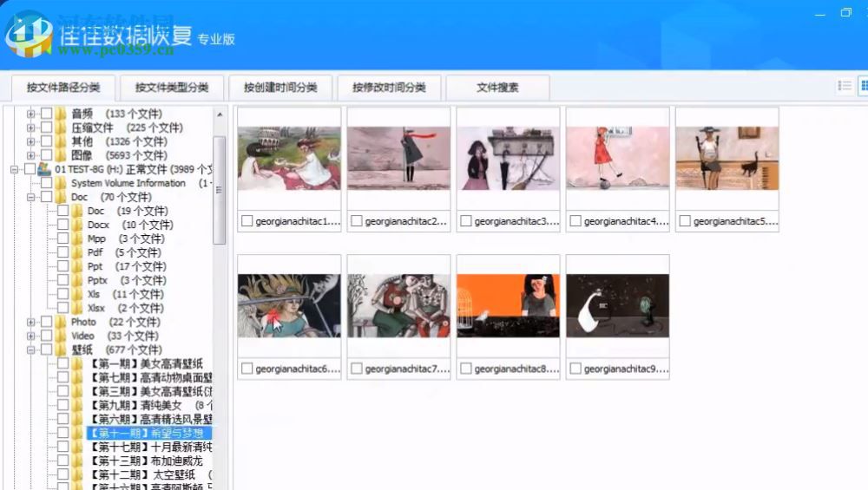Check the georgianachitac1 file checkbox
The height and width of the screenshot is (490, 868).
(247, 221)
